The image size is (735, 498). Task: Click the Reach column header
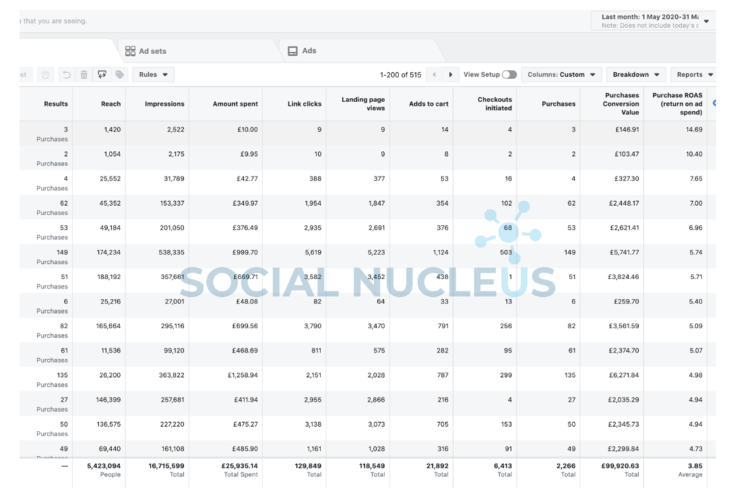pos(111,104)
